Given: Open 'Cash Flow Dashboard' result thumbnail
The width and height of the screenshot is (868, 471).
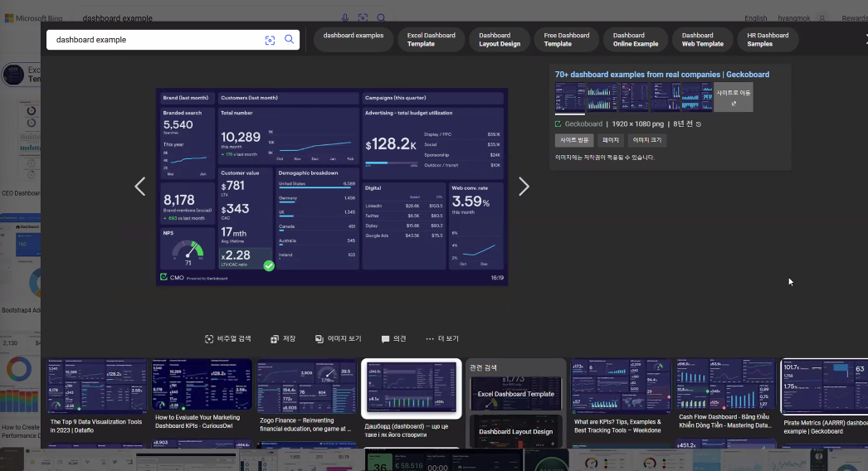Looking at the screenshot, I should [726, 384].
